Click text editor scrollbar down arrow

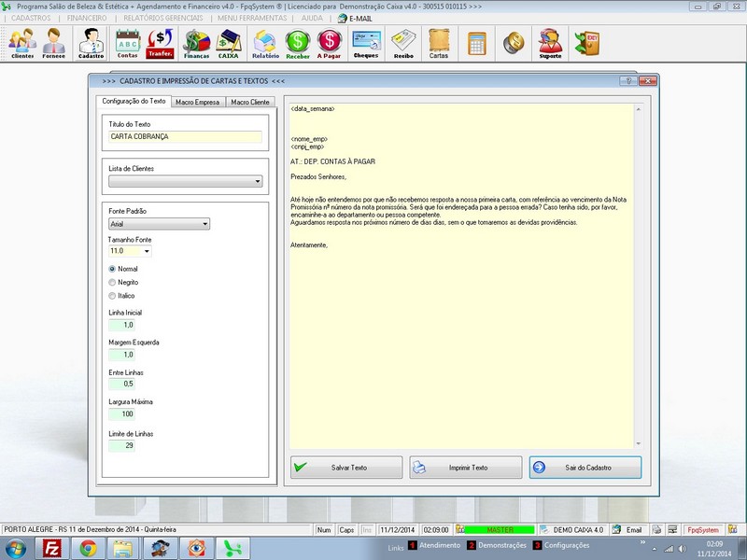point(639,444)
